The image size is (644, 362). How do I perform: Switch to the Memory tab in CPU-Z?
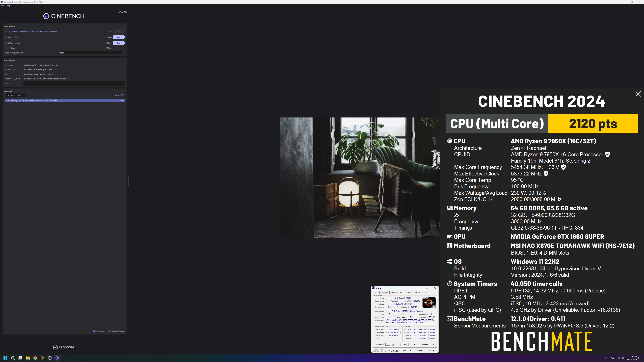tap(393, 292)
